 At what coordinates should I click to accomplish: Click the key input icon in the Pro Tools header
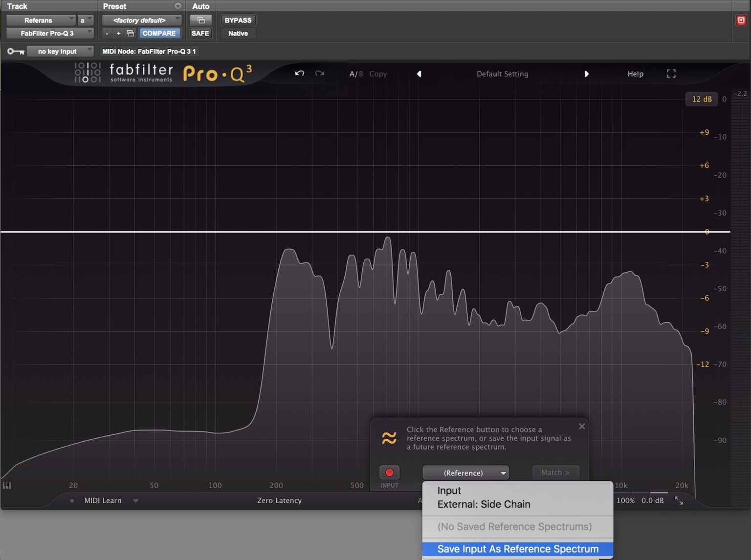point(15,51)
